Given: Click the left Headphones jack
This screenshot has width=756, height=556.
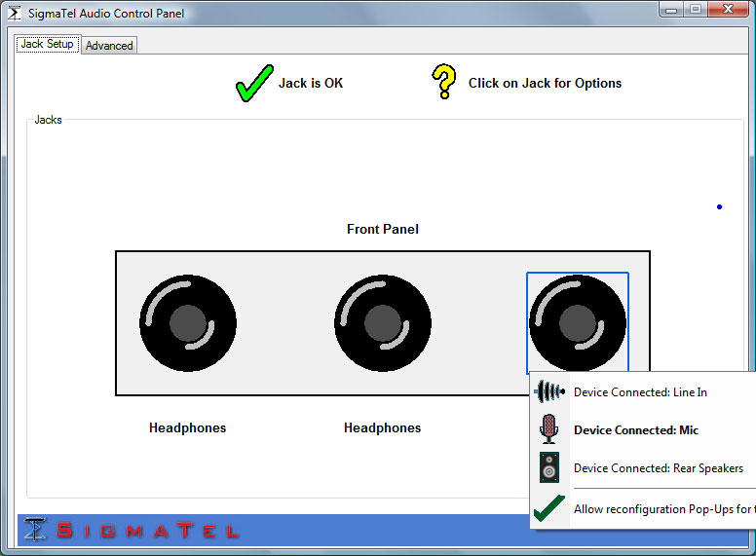Looking at the screenshot, I should tap(188, 323).
